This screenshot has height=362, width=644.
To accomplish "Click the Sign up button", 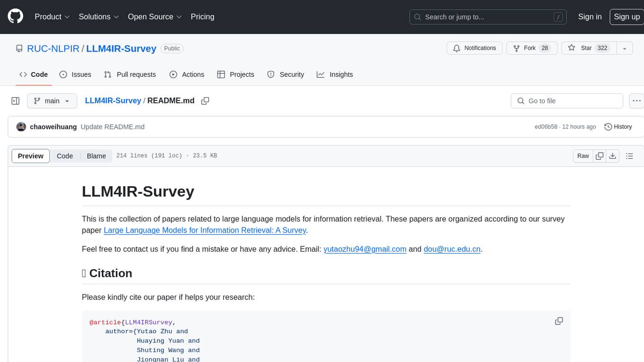I will (626, 17).
